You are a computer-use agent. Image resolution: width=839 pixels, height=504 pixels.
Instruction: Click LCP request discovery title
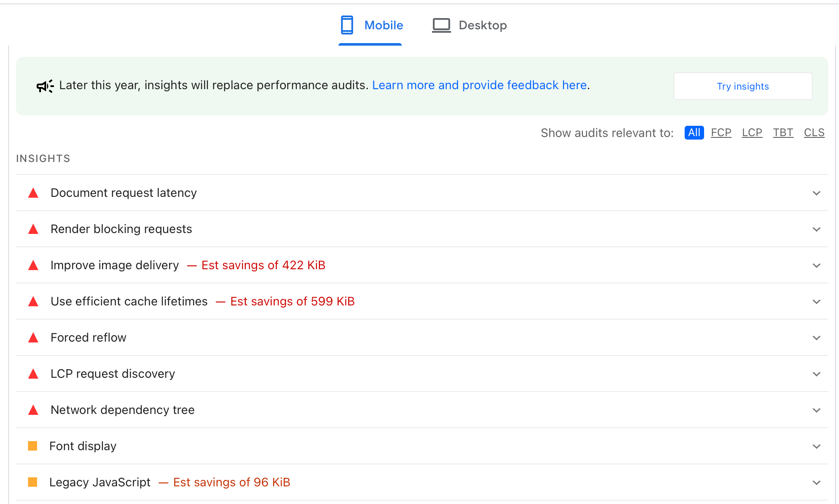[x=113, y=374]
